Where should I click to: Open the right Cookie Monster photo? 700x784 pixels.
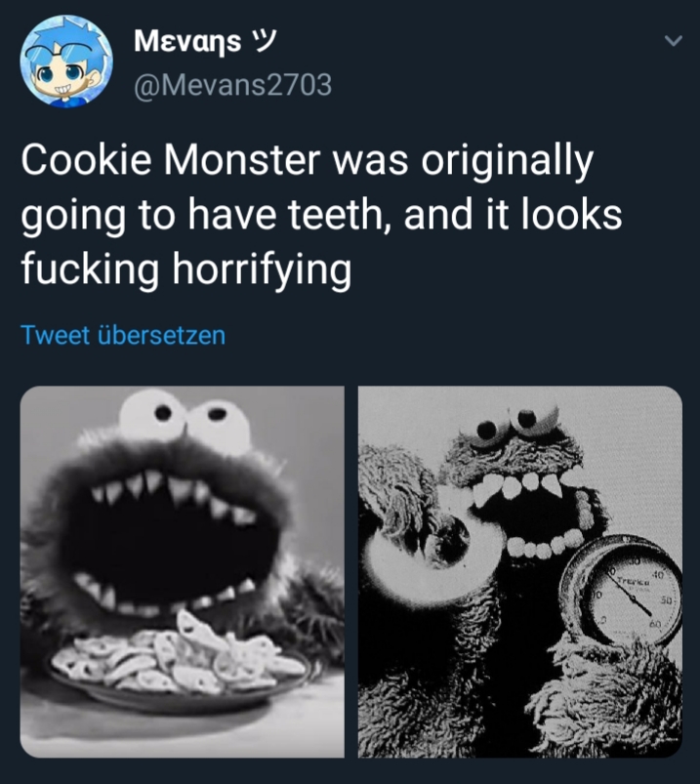[519, 571]
